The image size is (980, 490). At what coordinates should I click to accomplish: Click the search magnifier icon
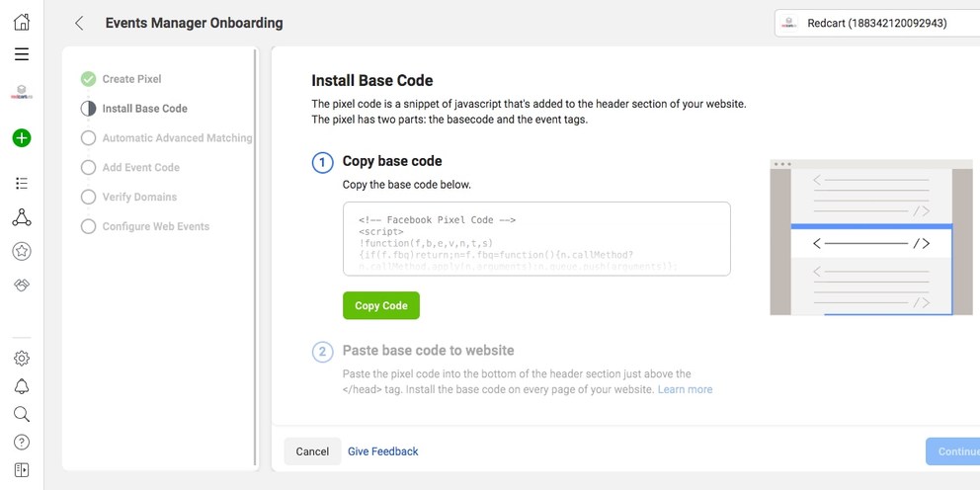click(22, 414)
